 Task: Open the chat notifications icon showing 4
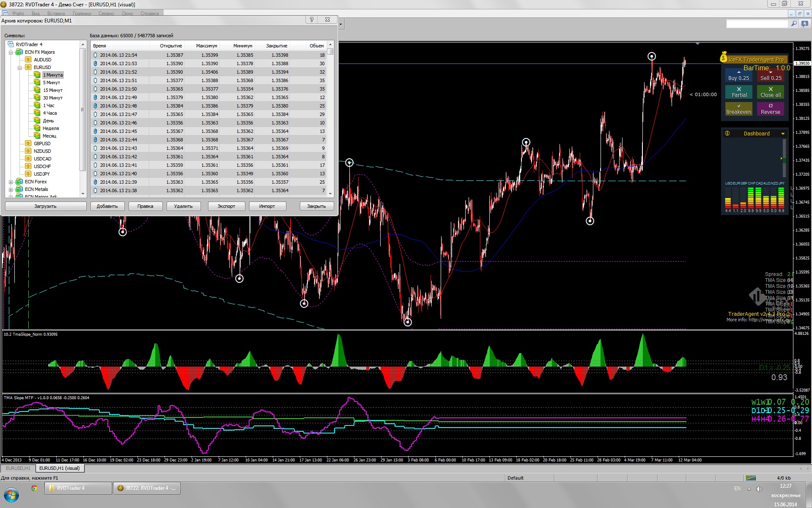coord(805,24)
